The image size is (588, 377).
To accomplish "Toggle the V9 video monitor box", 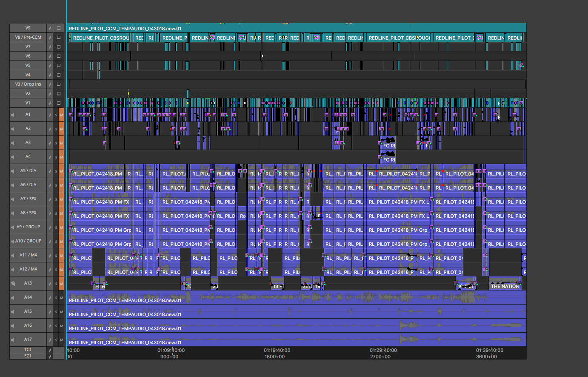I will pyautogui.click(x=59, y=28).
